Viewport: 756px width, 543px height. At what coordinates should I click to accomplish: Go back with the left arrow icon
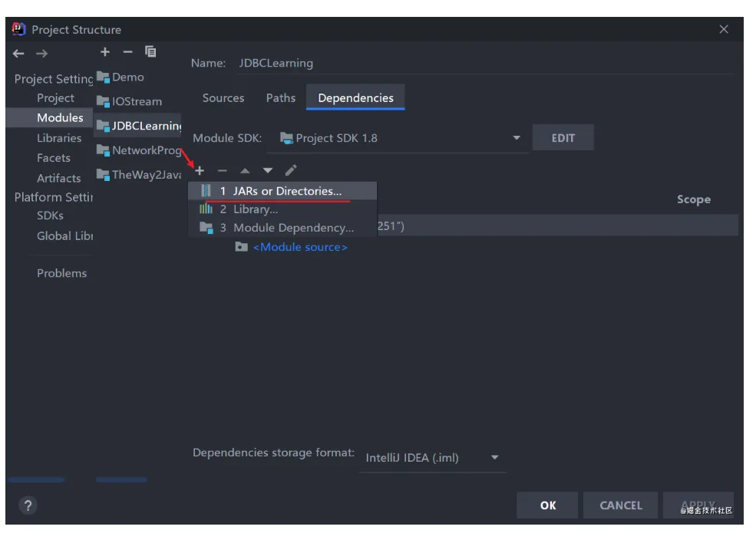point(18,54)
